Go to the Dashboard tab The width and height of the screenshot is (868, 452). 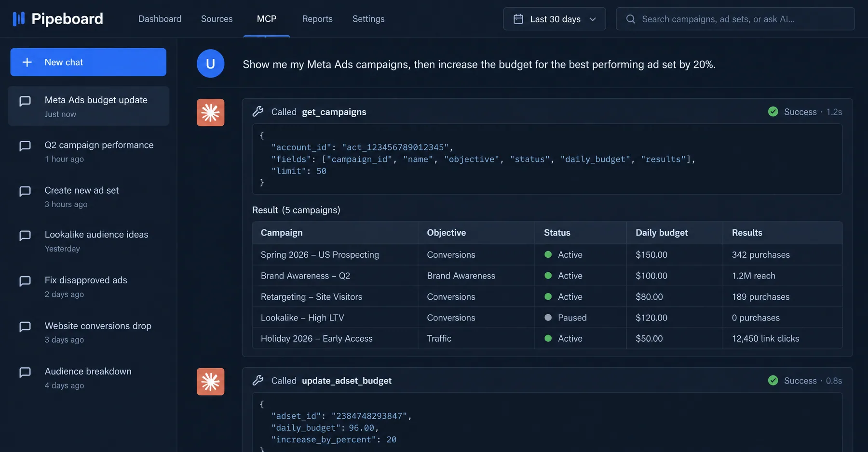[160, 19]
